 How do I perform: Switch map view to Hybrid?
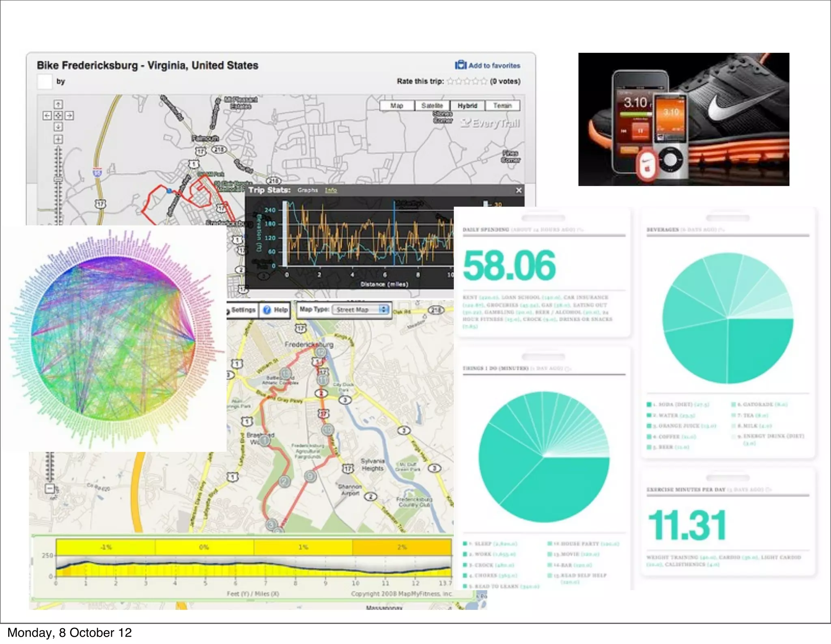coord(467,106)
